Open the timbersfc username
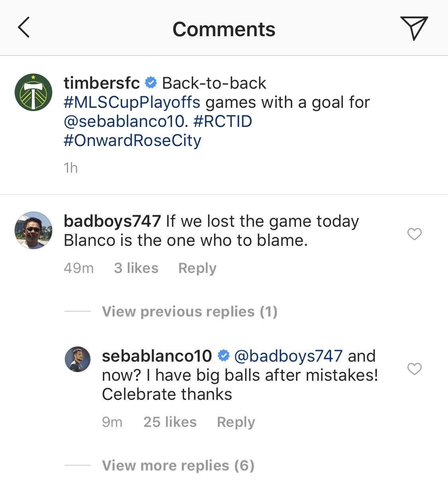This screenshot has width=448, height=481. coord(102,83)
